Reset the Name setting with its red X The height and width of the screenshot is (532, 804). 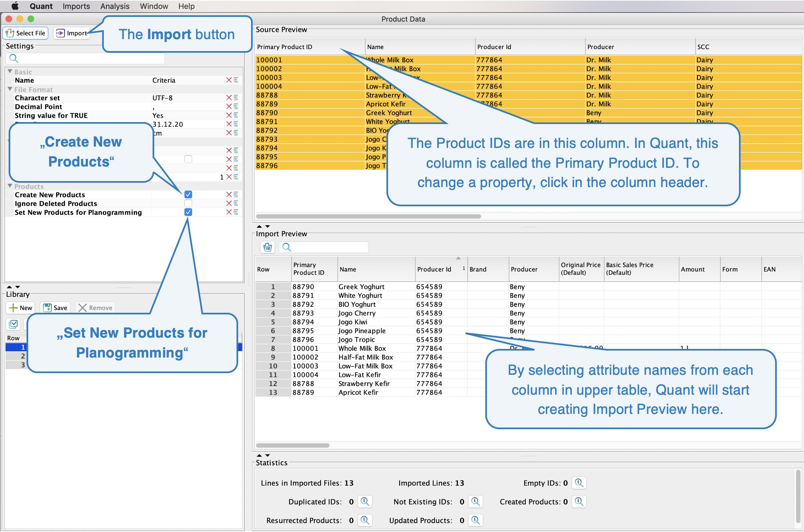[x=229, y=80]
